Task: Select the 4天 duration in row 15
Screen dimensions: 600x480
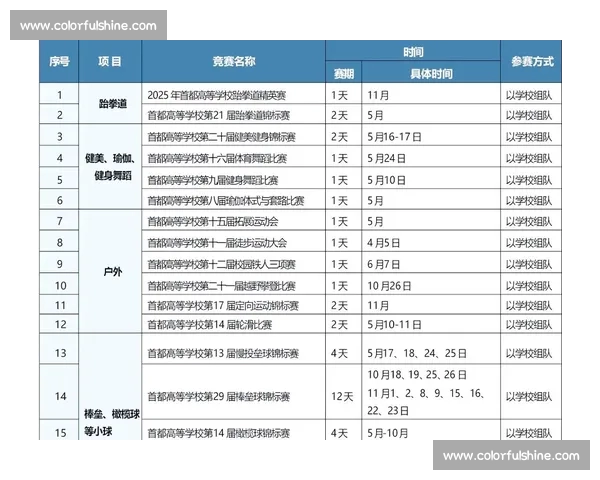Action: point(339,433)
